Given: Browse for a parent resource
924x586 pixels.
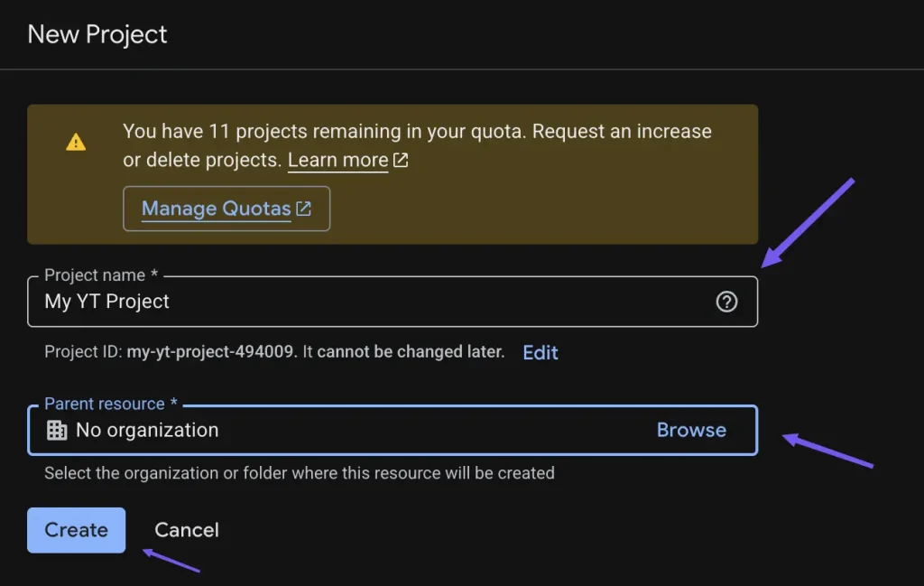Looking at the screenshot, I should click(691, 431).
